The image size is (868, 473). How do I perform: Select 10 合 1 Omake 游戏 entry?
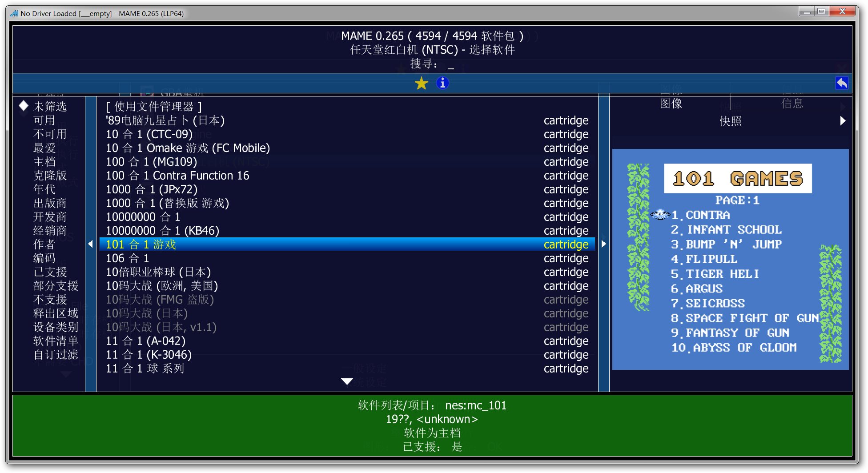347,148
